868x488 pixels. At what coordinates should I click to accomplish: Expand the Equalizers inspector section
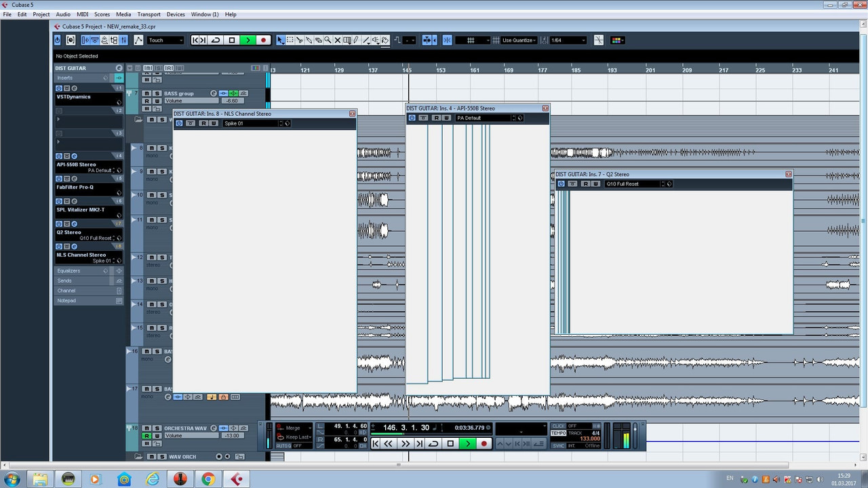point(89,270)
